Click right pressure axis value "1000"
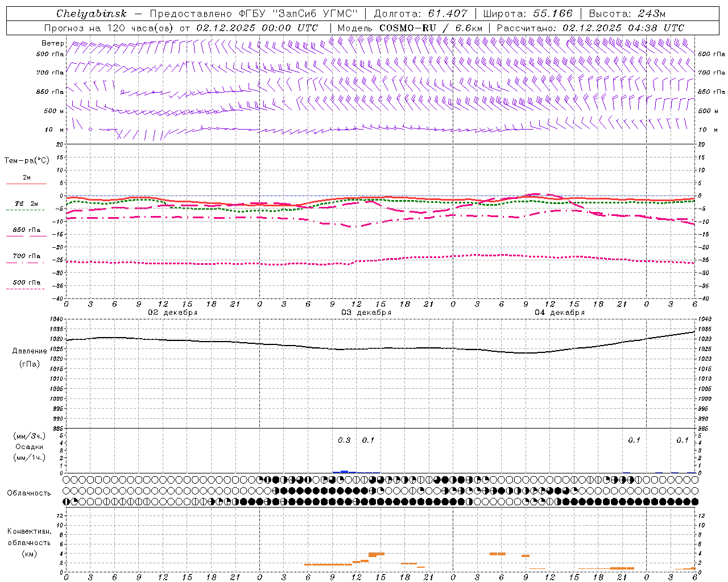This screenshot has height=582, width=728. 705,399
